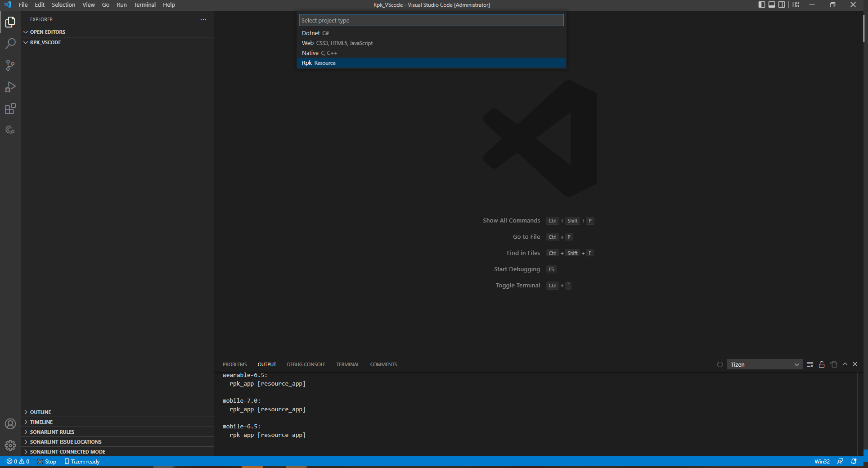
Task: Open the Manage gear settings icon
Action: click(x=10, y=445)
